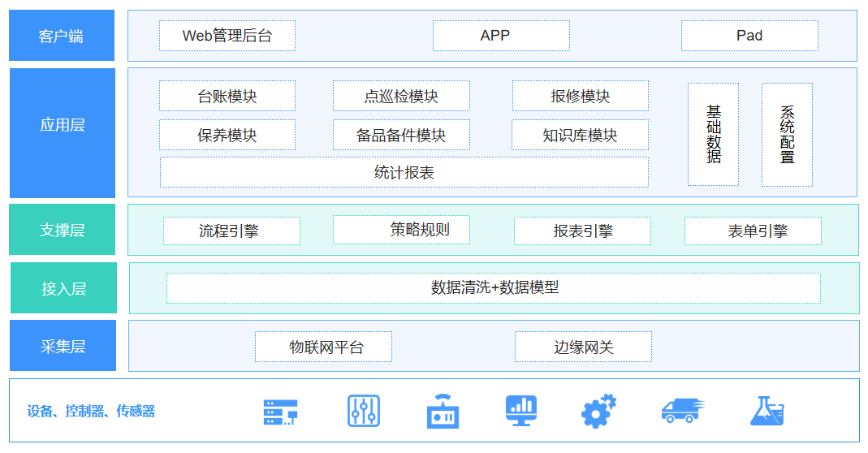Open the Web管理后台 box
This screenshot has width=868, height=453.
coord(227,36)
